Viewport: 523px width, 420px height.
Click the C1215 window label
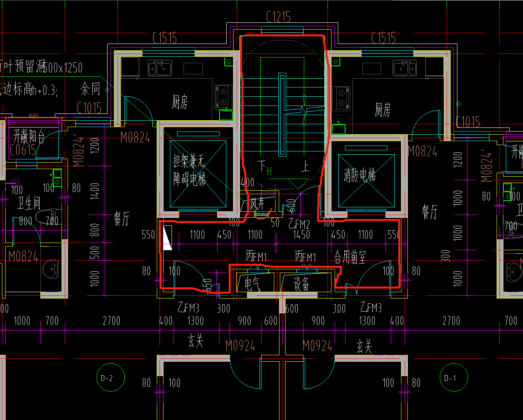(278, 17)
